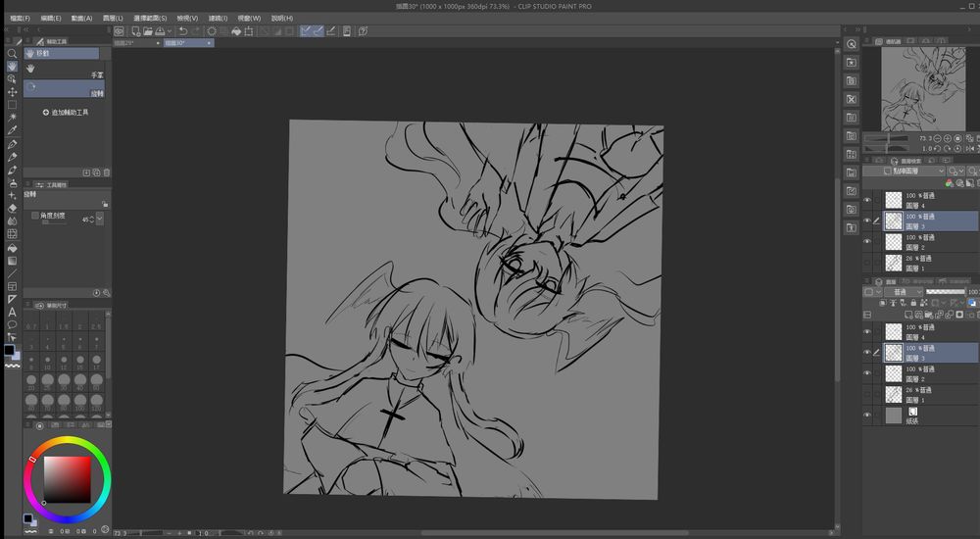Select the Frame border tool
Screen dimensions: 980x539
[x=12, y=286]
